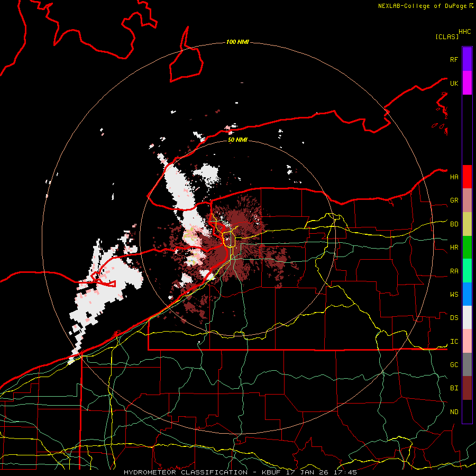Click the RF legend label
The width and height of the screenshot is (476, 476).
tap(454, 59)
